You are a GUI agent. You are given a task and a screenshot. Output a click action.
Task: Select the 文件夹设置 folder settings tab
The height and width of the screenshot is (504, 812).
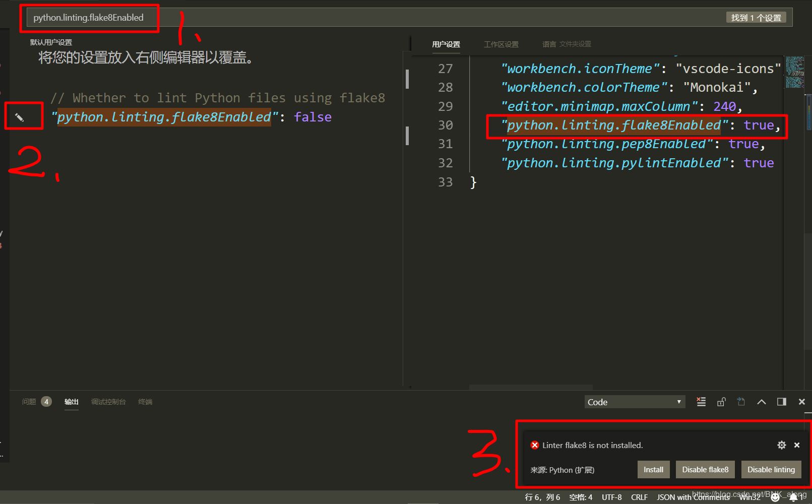(575, 44)
